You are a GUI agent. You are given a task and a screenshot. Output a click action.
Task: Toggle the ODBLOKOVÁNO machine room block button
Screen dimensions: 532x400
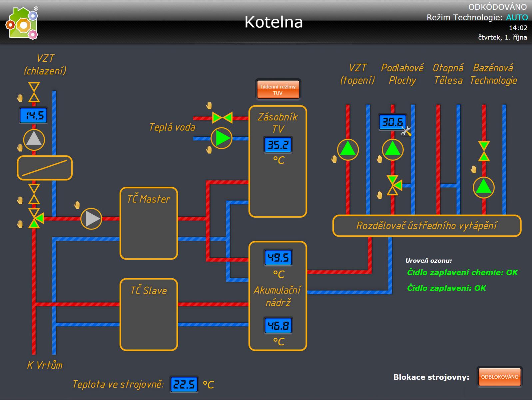coord(499,377)
